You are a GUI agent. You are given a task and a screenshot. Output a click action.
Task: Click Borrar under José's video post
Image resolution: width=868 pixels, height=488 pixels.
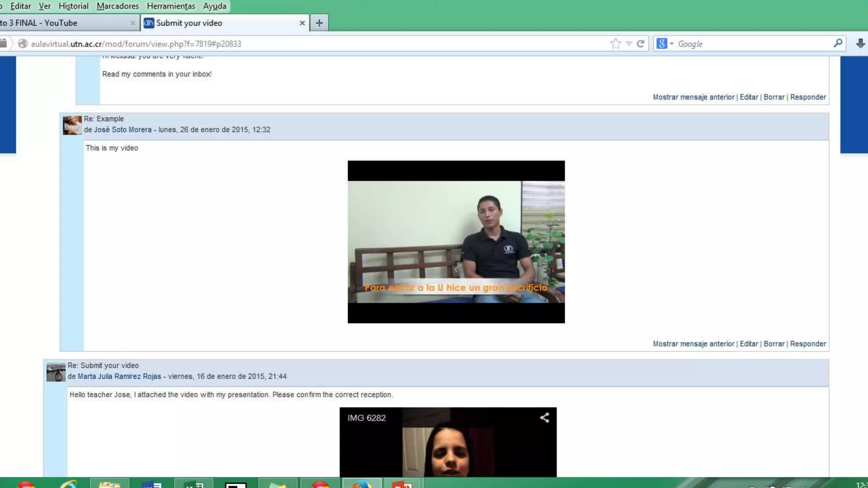tap(774, 344)
